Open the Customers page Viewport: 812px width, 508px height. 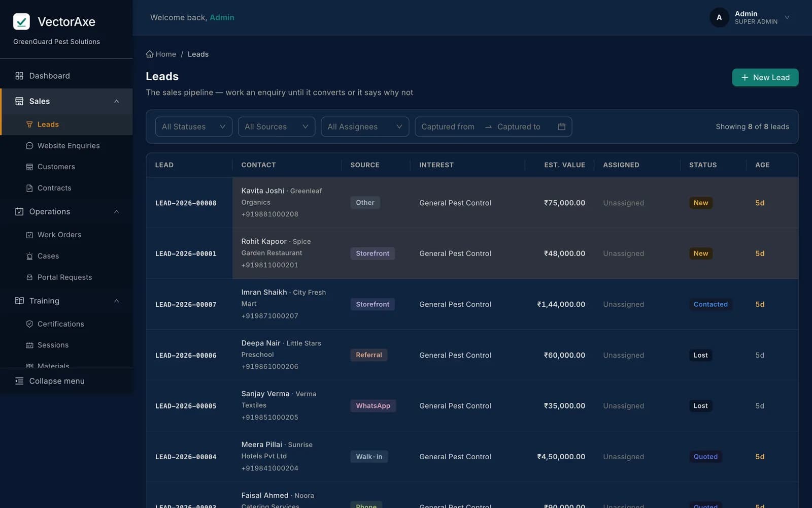click(66, 167)
